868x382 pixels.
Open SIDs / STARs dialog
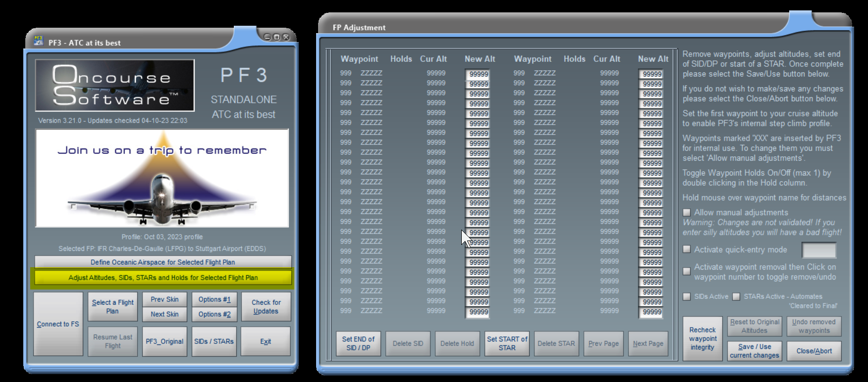(x=214, y=341)
